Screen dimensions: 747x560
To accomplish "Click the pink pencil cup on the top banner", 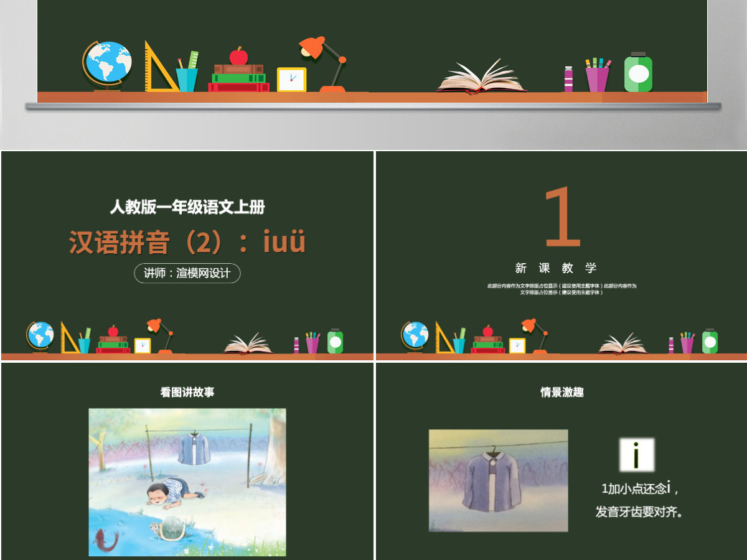I will point(598,75).
